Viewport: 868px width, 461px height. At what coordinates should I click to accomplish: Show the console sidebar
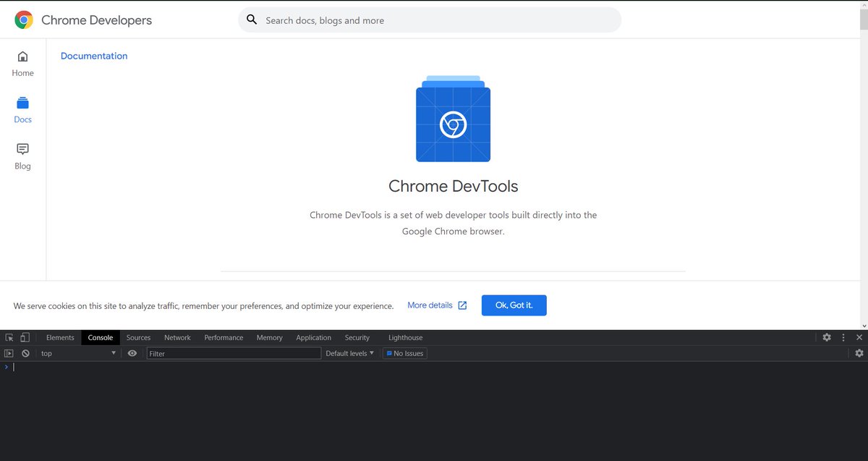coord(9,353)
